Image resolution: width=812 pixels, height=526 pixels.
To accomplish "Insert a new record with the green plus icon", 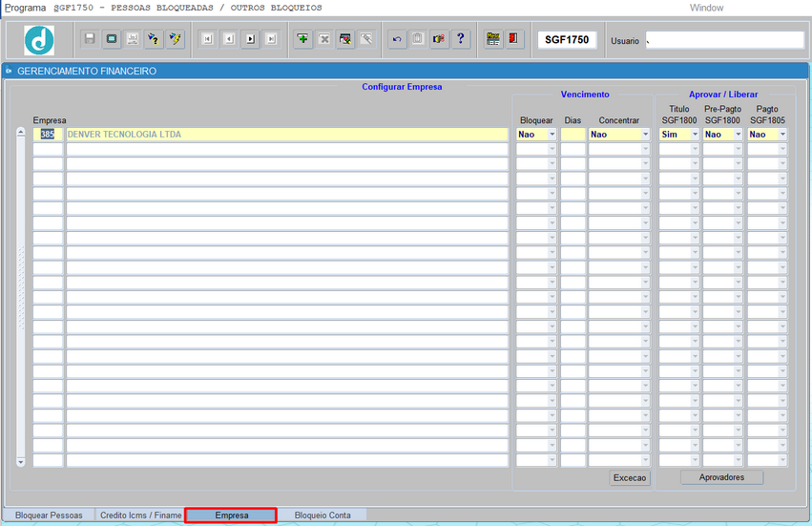I will point(302,39).
